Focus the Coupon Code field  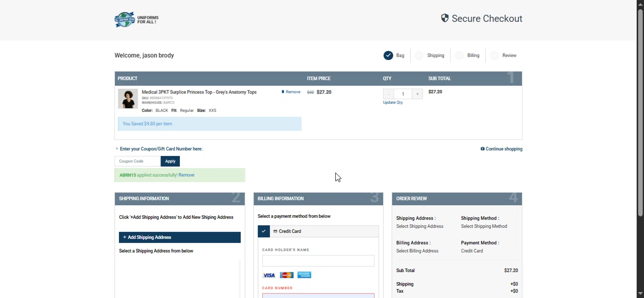pyautogui.click(x=137, y=161)
